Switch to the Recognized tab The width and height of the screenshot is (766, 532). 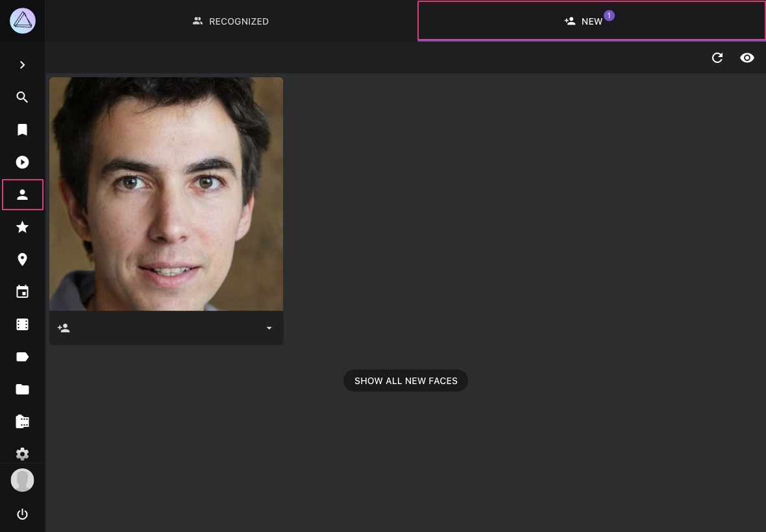pyautogui.click(x=230, y=21)
